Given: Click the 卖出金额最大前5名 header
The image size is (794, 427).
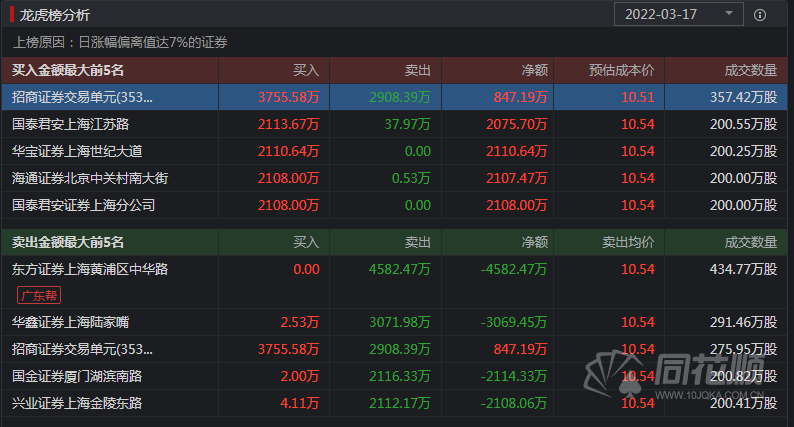Looking at the screenshot, I should (x=68, y=242).
